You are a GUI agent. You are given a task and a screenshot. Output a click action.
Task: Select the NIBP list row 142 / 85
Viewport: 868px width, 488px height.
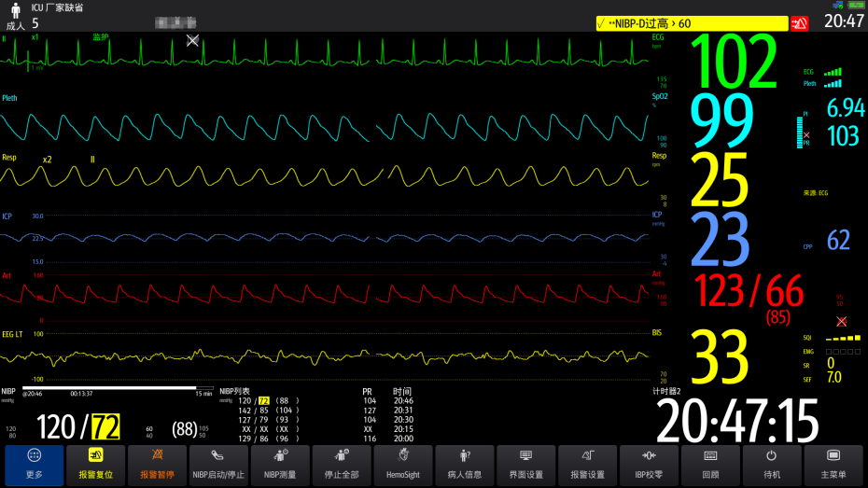coord(326,410)
